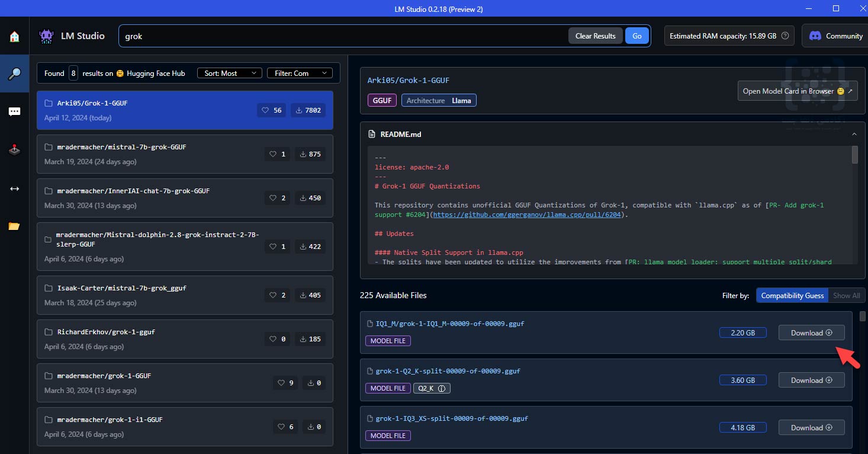Download the IQ1_M grok-1 2.20 GB file

point(811,332)
